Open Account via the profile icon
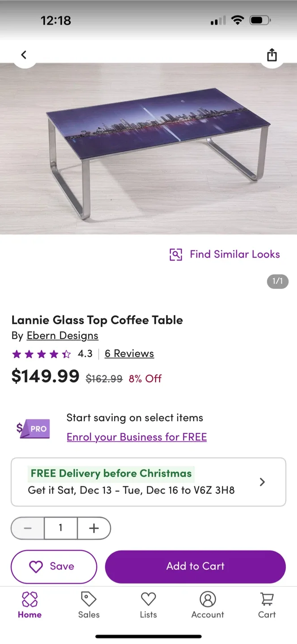 click(208, 599)
